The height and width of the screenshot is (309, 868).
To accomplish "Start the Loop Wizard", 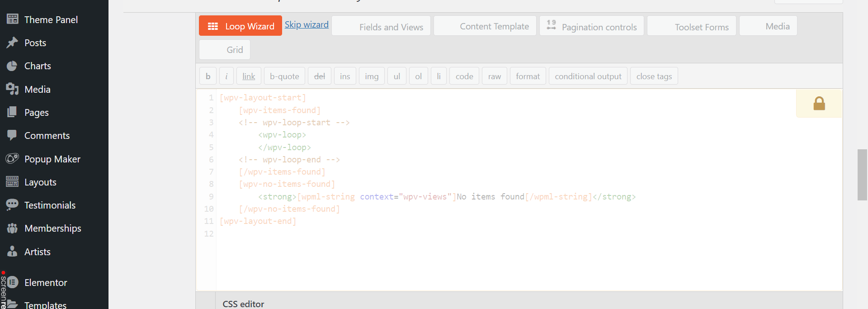I will (241, 26).
